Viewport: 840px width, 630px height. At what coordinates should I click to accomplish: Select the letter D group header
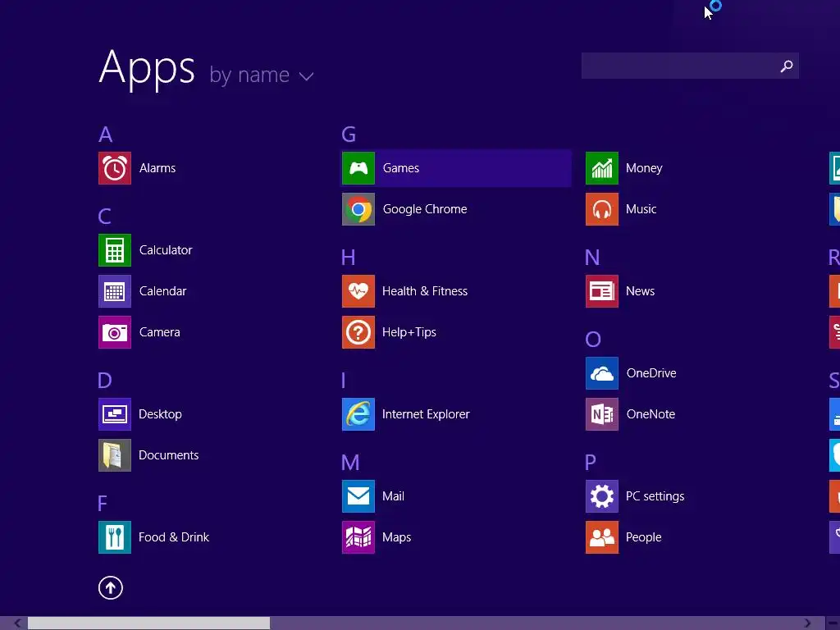(105, 381)
